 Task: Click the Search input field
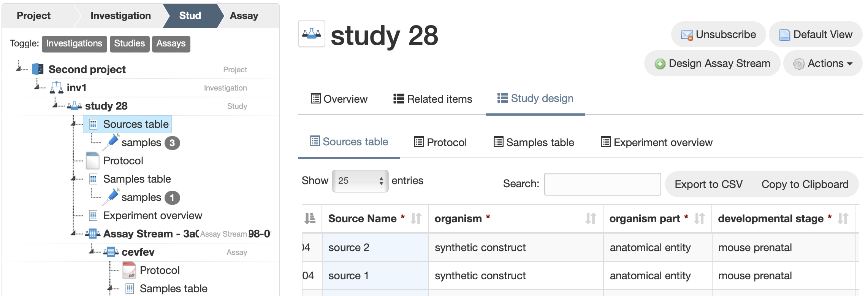coord(602,184)
